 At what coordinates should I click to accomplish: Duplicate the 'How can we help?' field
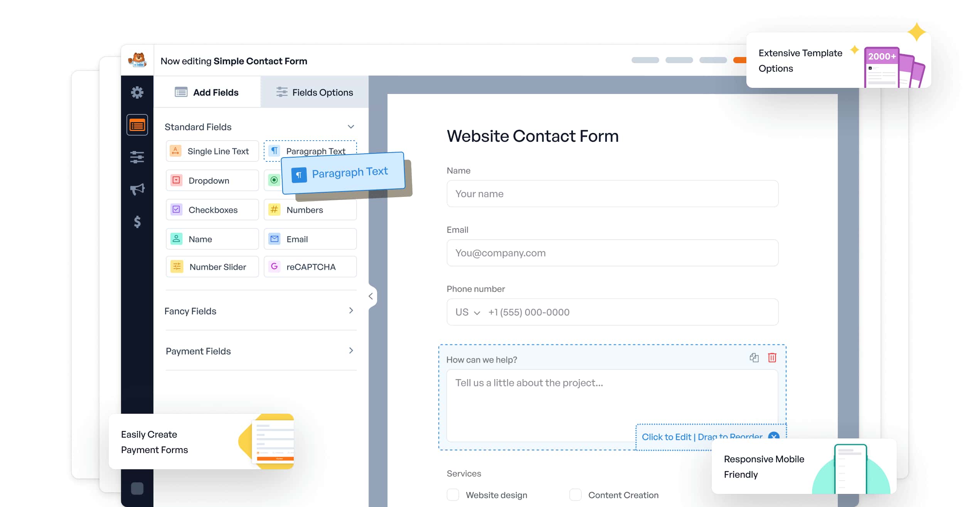(x=754, y=358)
